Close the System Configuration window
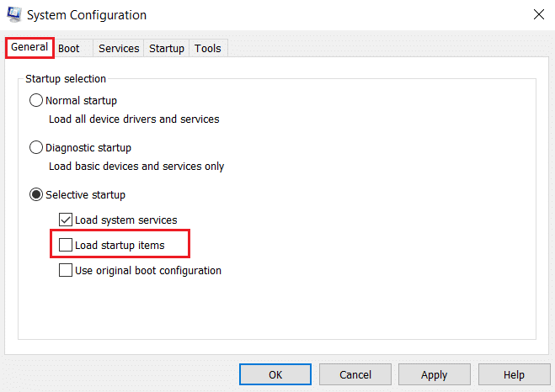 tap(539, 14)
